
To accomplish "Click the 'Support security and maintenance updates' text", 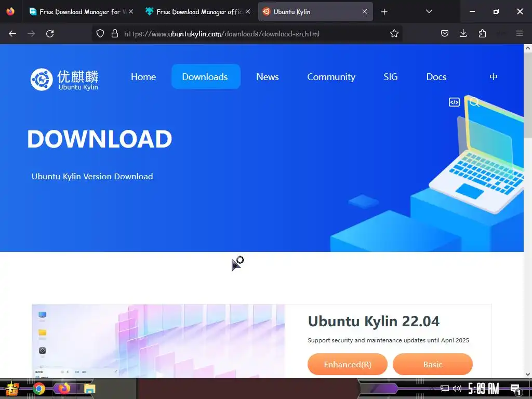I will coord(388,340).
